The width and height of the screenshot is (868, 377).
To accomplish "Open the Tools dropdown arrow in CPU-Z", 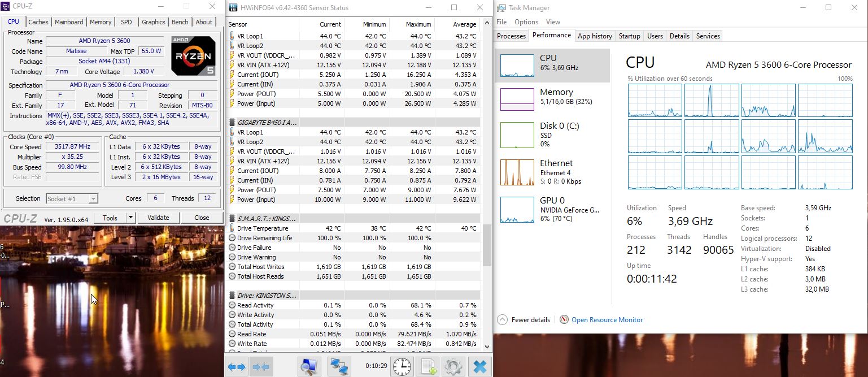I will [x=130, y=218].
